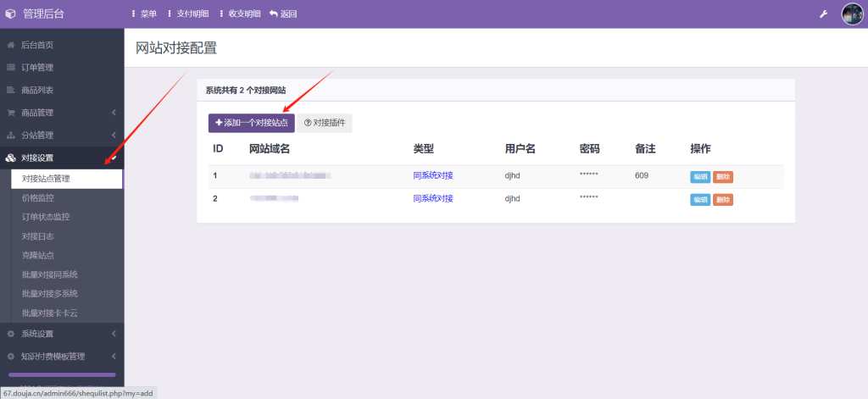Click 删除 button for site ID 2
The width and height of the screenshot is (868, 399).
click(x=723, y=200)
